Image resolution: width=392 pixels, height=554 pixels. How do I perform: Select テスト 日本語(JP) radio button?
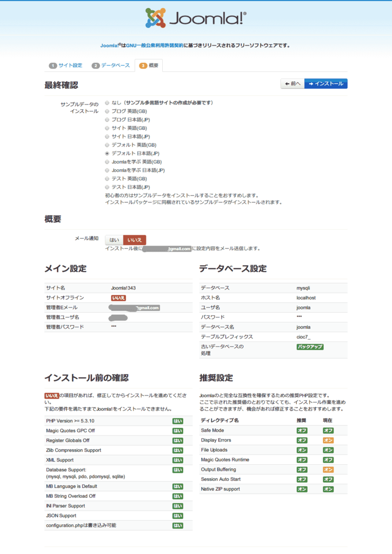pyautogui.click(x=107, y=187)
